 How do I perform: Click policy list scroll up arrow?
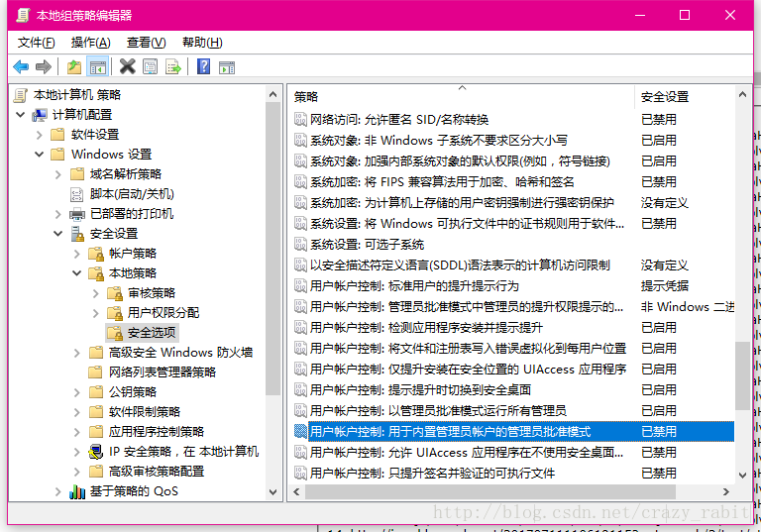pos(742,95)
